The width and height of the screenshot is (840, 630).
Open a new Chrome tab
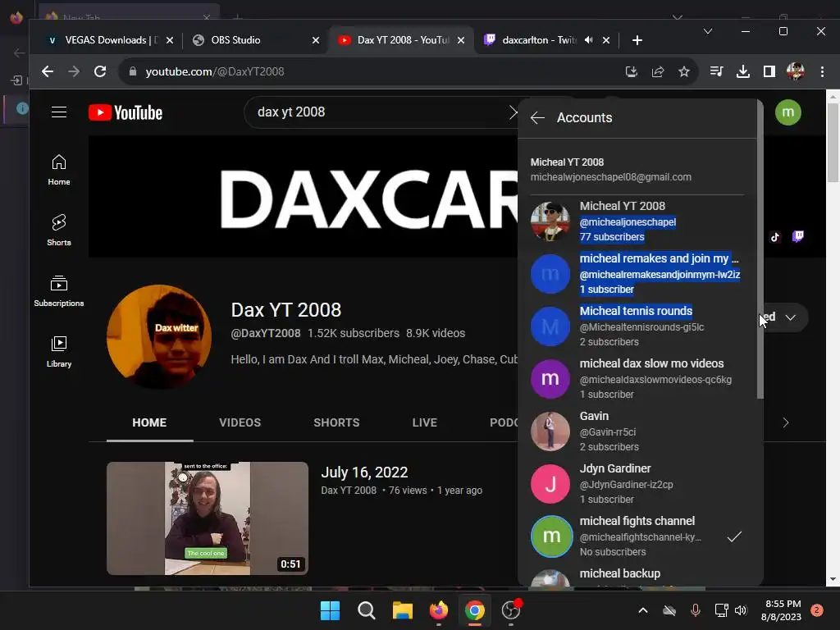[x=637, y=40]
